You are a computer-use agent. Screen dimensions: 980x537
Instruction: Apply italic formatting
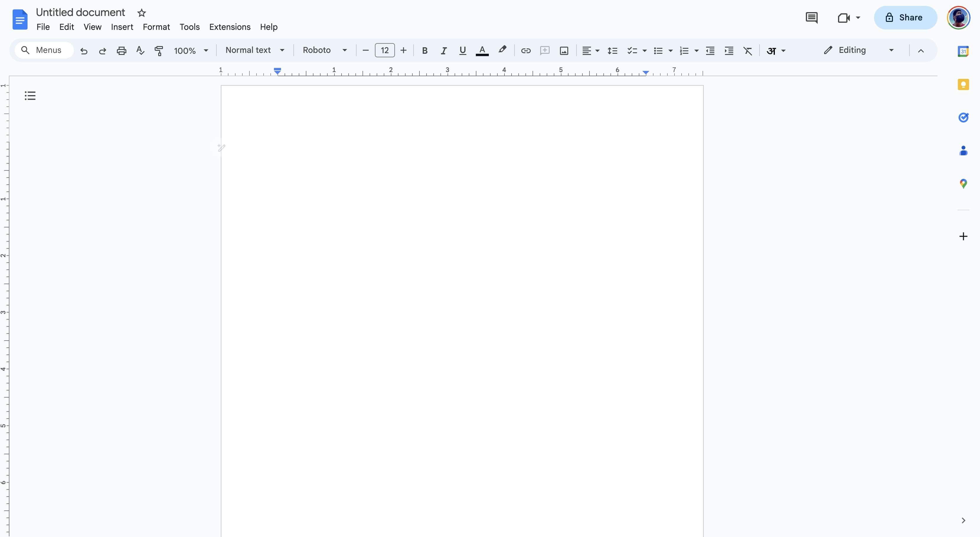444,50
